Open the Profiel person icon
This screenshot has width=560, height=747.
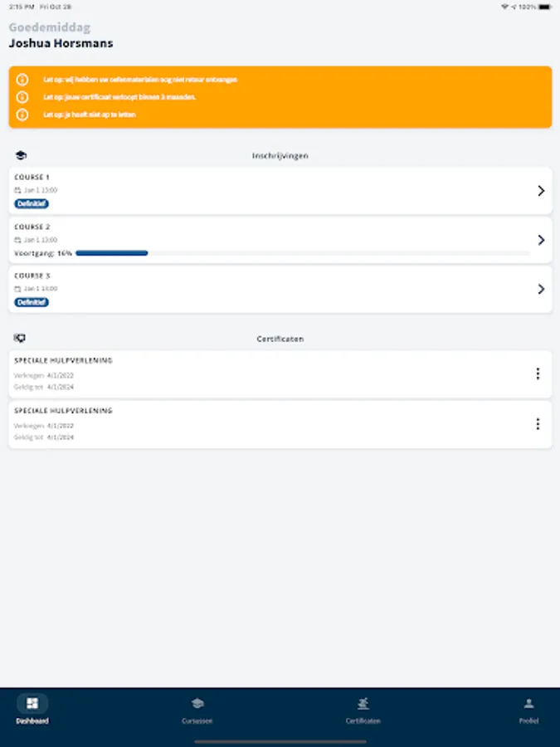528,704
